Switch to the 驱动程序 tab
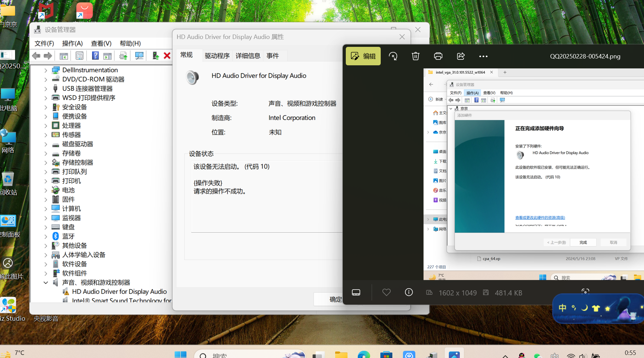Screen dimensions: 644x358 click(x=217, y=56)
